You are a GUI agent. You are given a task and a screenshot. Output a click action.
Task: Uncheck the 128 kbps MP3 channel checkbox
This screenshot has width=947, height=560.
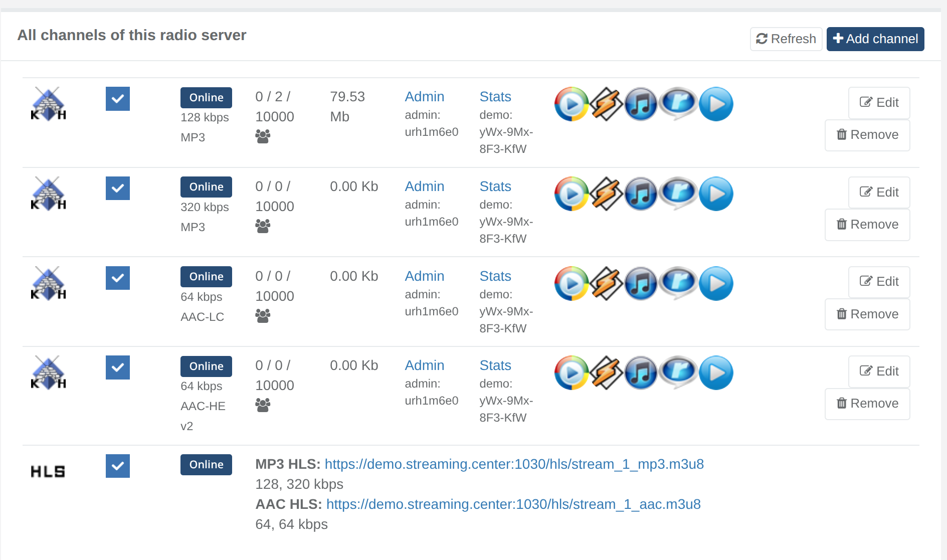[x=118, y=99]
